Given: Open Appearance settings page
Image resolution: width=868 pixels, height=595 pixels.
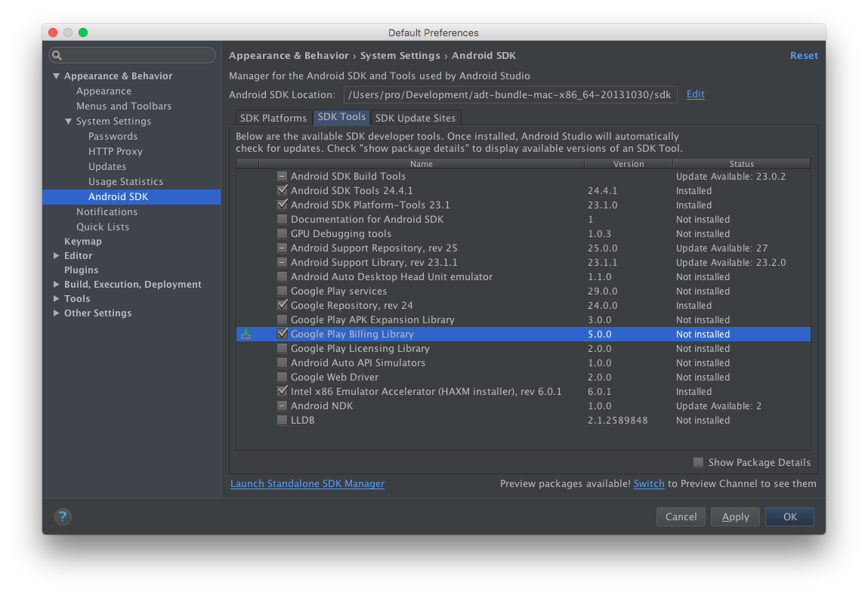Looking at the screenshot, I should (103, 91).
